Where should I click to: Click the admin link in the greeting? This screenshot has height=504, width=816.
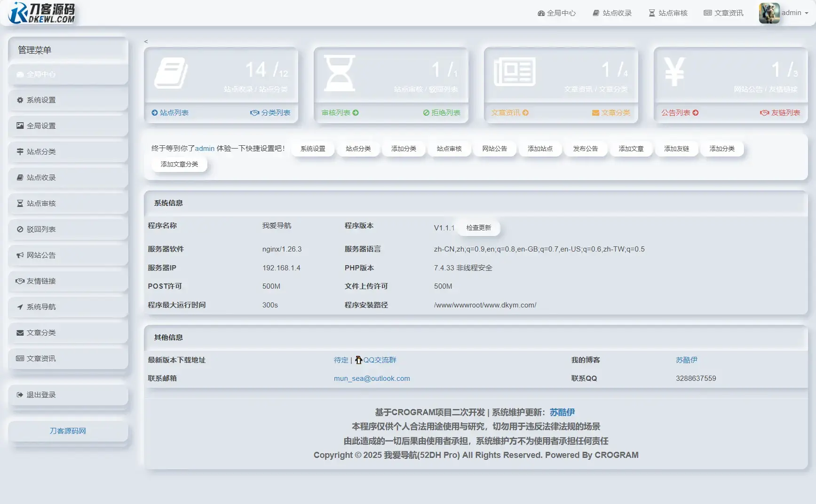pos(205,149)
